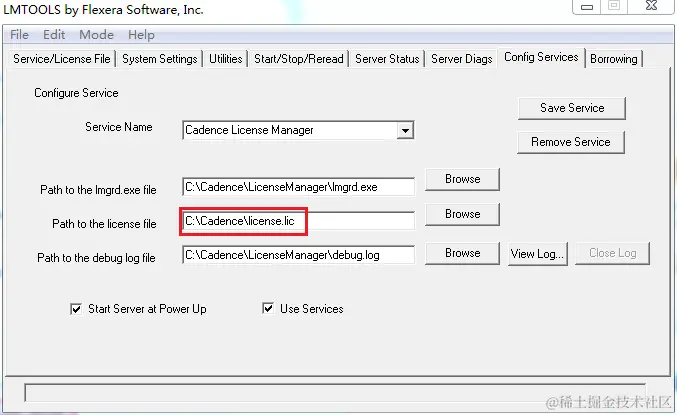Viewport: 677px width, 415px height.
Task: Click the 'Path to the license file' label
Action: pyautogui.click(x=104, y=224)
